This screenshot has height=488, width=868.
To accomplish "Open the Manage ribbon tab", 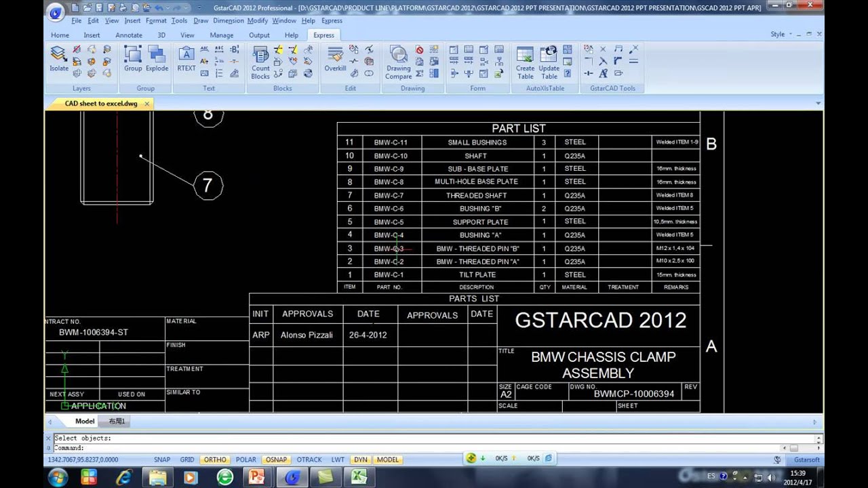I will (x=222, y=35).
